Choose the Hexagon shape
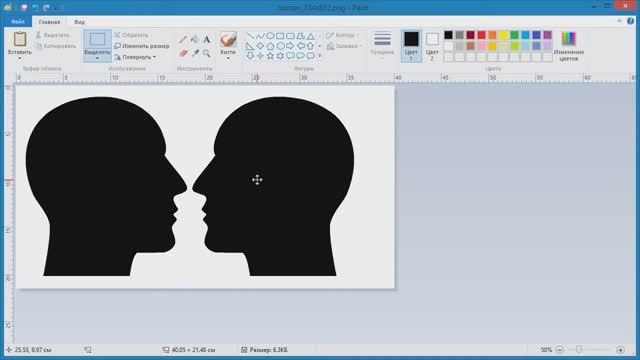 click(280, 46)
